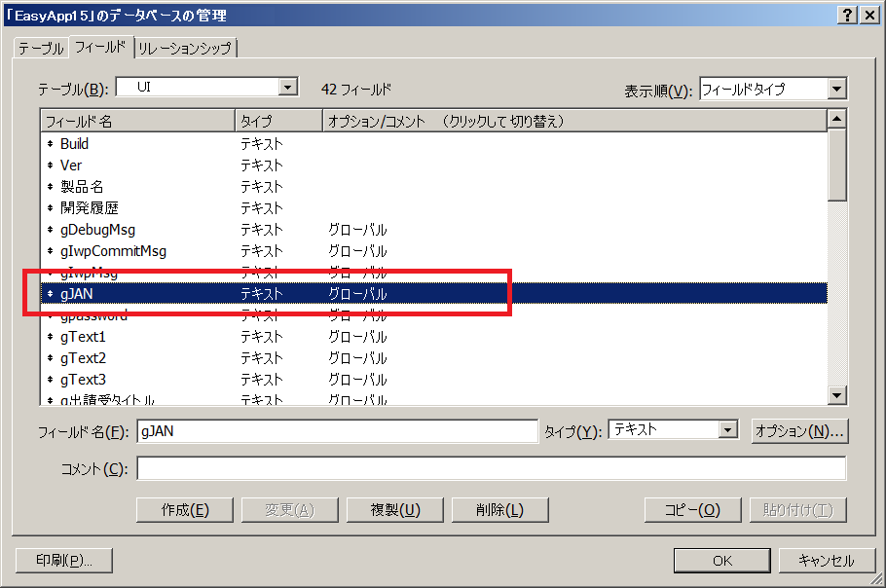
Task: Click the title bar help question mark
Action: point(847,16)
